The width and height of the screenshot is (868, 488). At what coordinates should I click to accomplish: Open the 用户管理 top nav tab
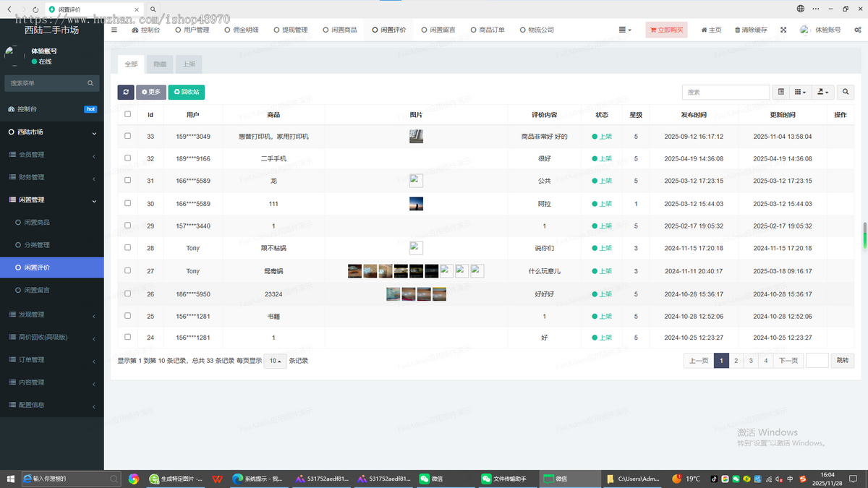click(191, 30)
